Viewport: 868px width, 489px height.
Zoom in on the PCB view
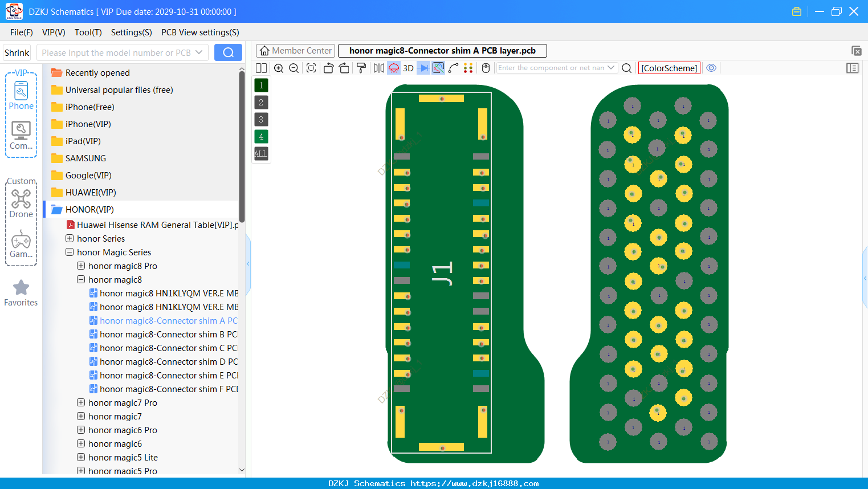click(279, 68)
